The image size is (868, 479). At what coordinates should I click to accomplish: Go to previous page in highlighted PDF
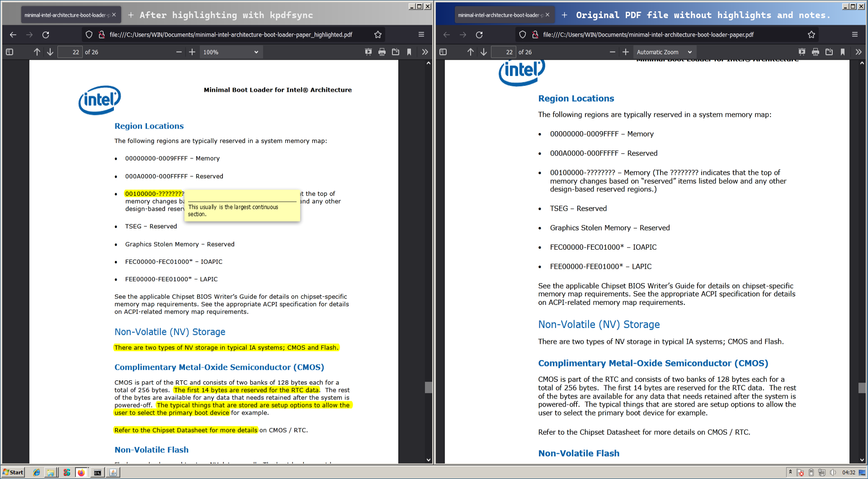pyautogui.click(x=37, y=52)
